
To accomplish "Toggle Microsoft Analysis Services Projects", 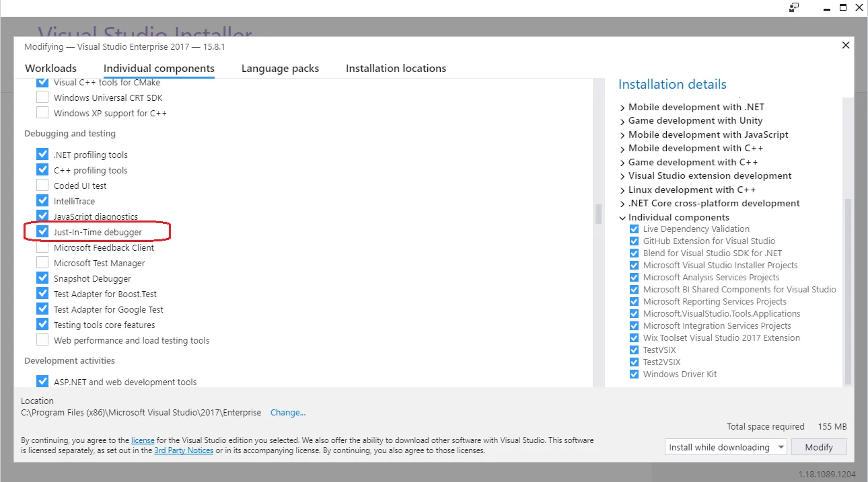I will coord(634,278).
